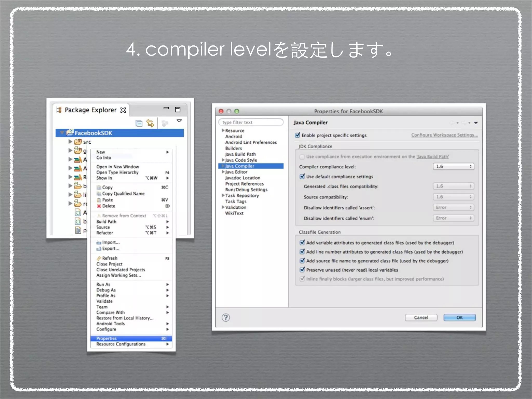Click FacebookSDK project icon
Image resolution: width=532 pixels, height=399 pixels.
(70, 132)
